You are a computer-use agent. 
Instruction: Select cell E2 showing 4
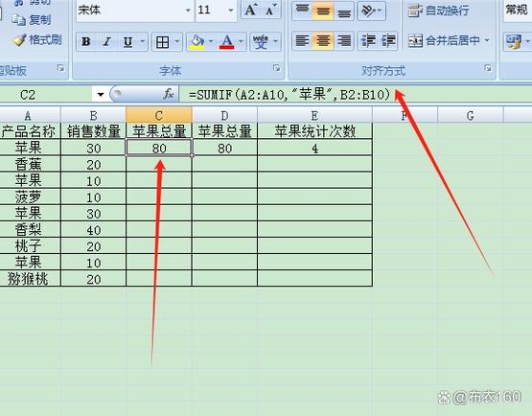(x=314, y=148)
